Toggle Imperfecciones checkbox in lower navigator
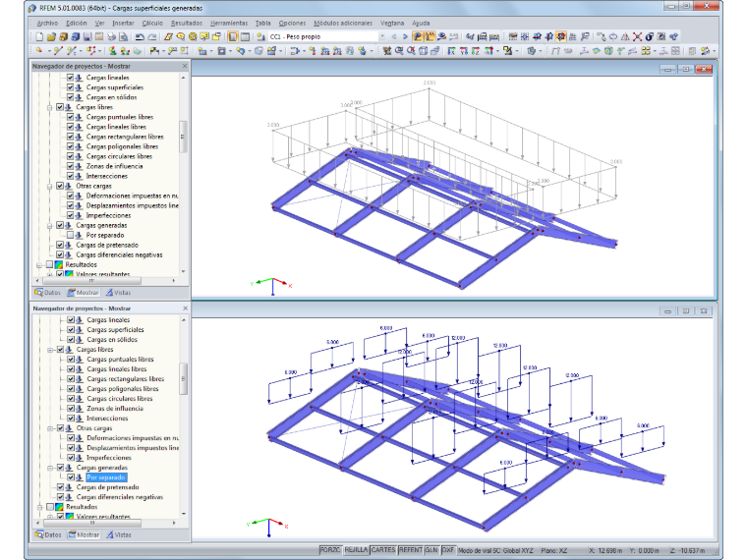The image size is (747, 560). coord(71,458)
